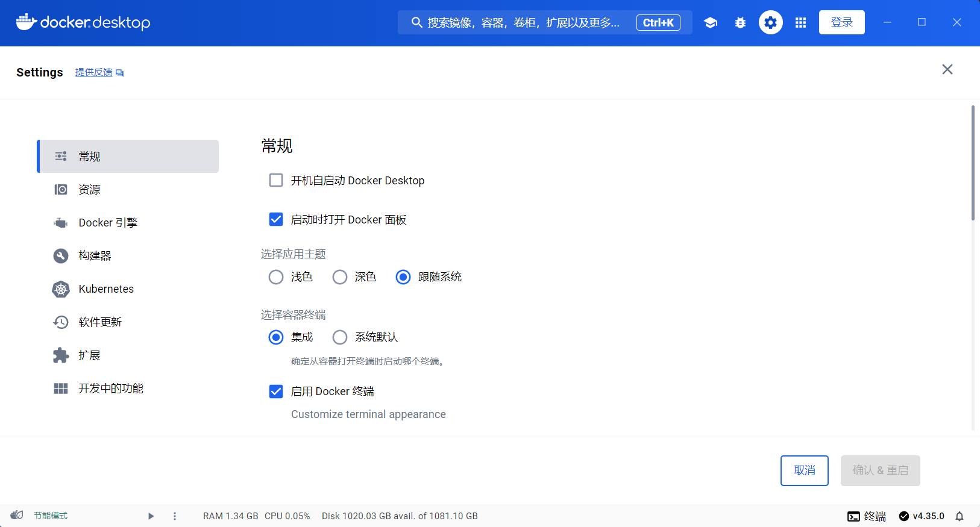The height and width of the screenshot is (527, 980).
Task: Disable 启用 Docker 终端 checkbox
Action: point(276,391)
